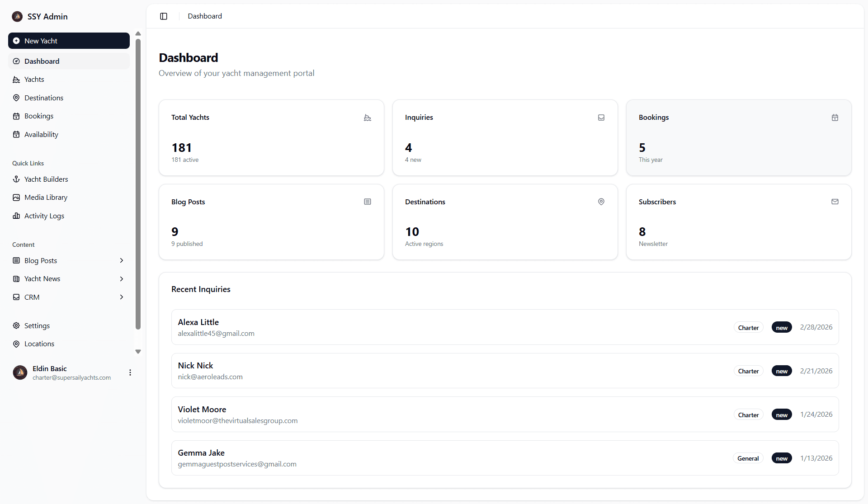868x504 pixels.
Task: Toggle the sidebar collapse button
Action: pyautogui.click(x=163, y=16)
